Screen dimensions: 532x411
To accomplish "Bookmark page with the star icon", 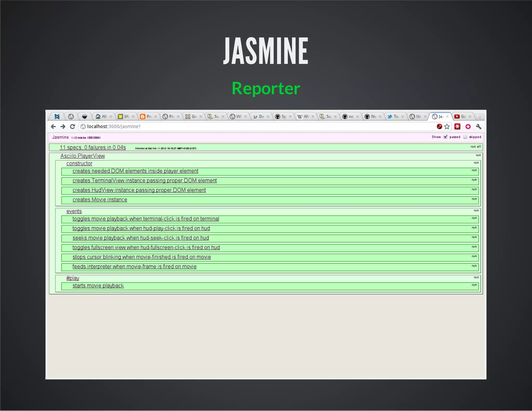I will point(447,127).
